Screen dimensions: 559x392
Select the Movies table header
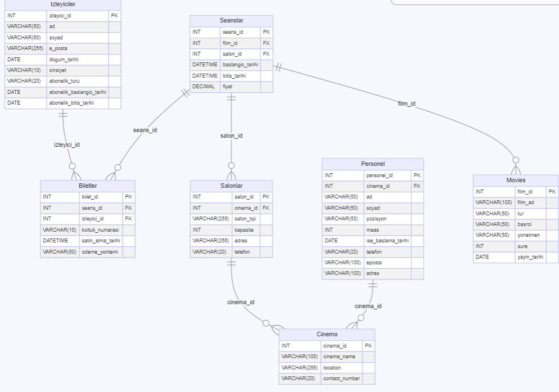515,180
